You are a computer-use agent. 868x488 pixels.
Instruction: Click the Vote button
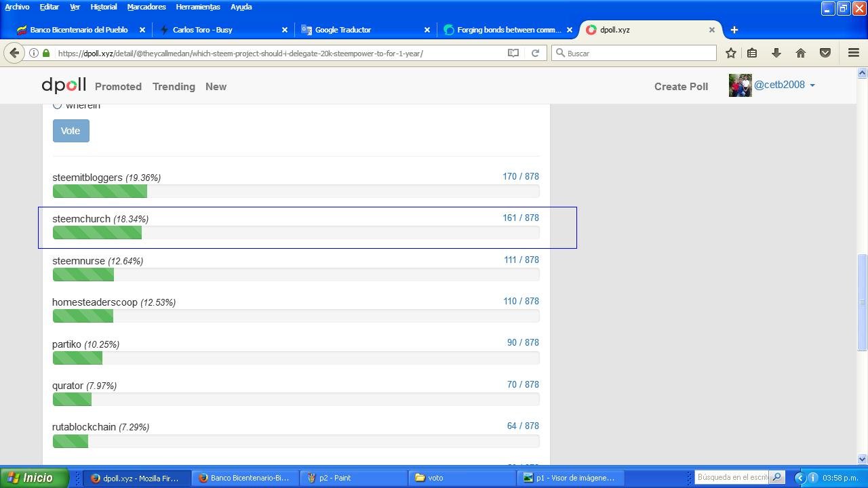point(71,131)
